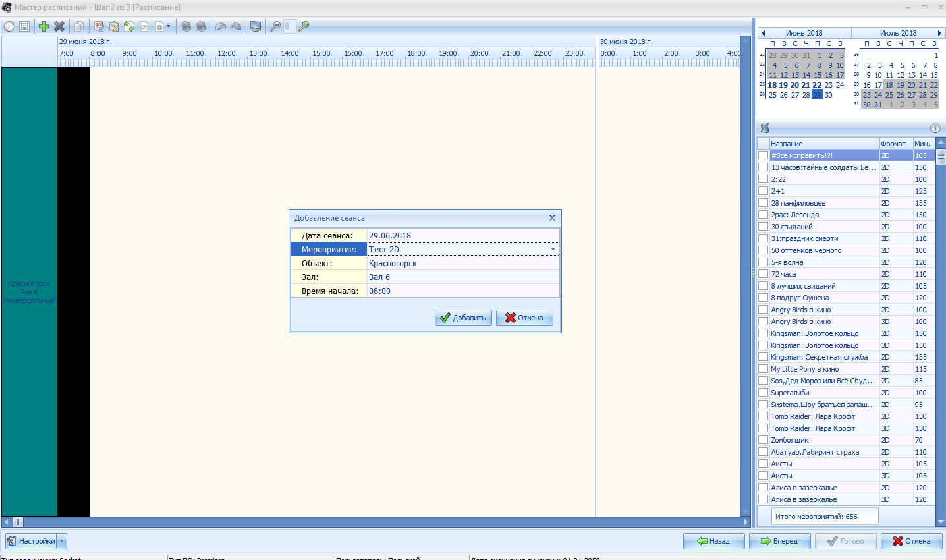Viewport: 946px width, 560px height.
Task: Toggle the header select-all checkbox
Action: [763, 144]
